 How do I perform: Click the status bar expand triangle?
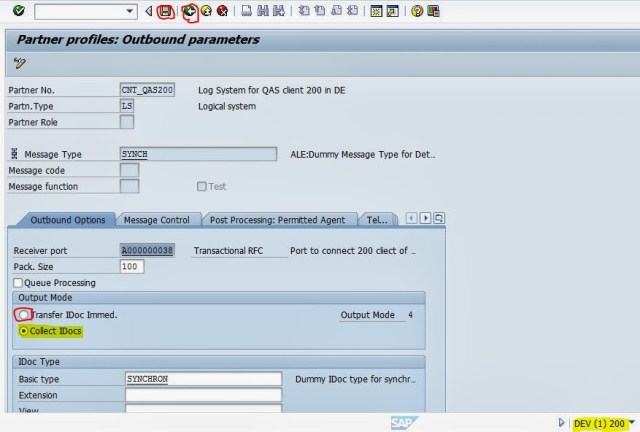[x=561, y=423]
